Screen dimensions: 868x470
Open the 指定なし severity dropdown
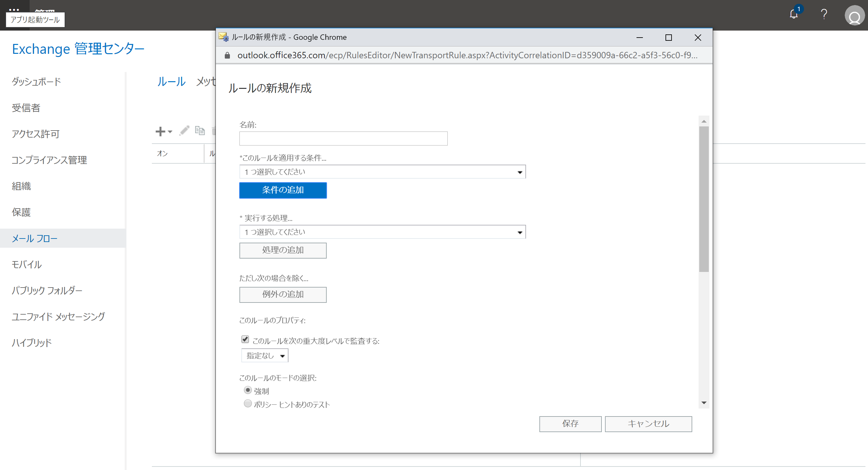coord(265,355)
